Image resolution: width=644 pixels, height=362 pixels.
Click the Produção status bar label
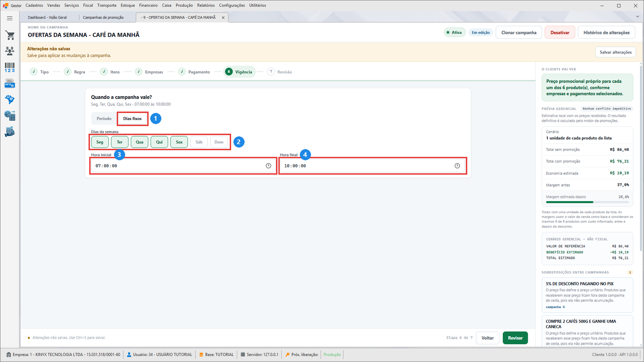tap(332, 355)
